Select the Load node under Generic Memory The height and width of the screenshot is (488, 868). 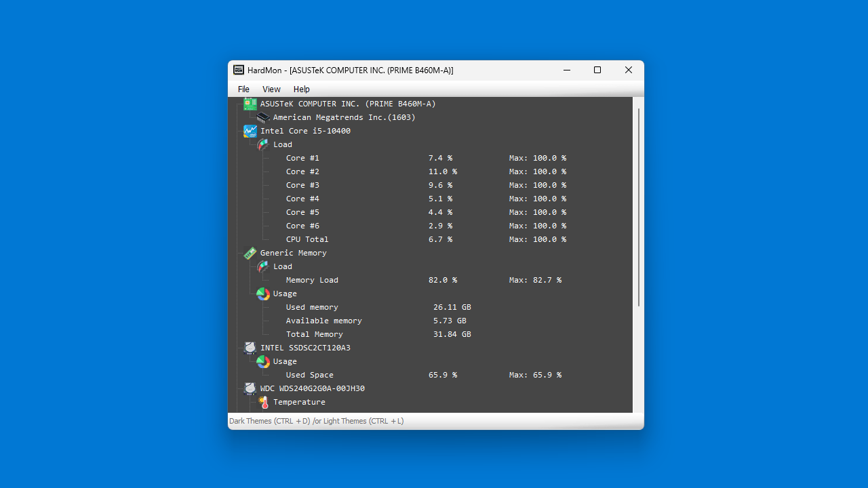tap(283, 266)
